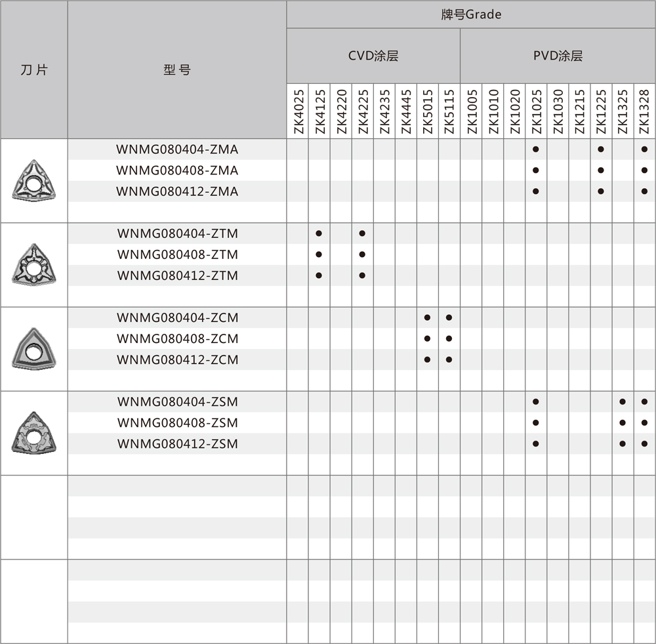Click dot for WNMG080404-ZTM under ZK4125

point(319,233)
